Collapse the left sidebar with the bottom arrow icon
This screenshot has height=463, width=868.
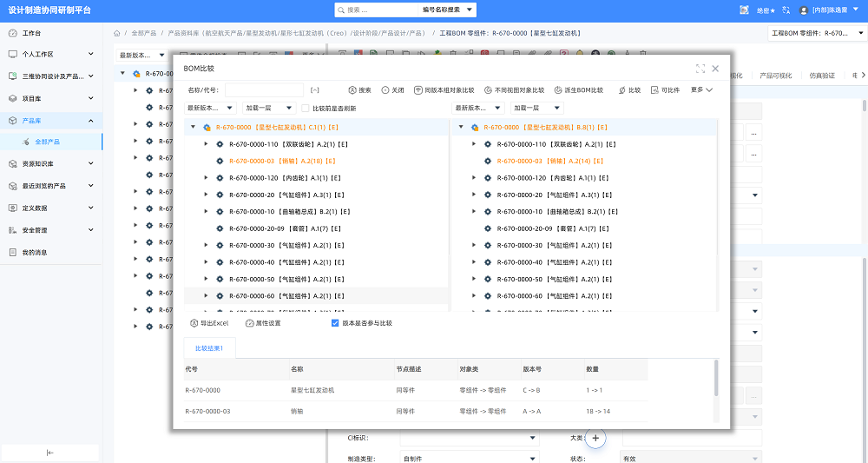49,453
